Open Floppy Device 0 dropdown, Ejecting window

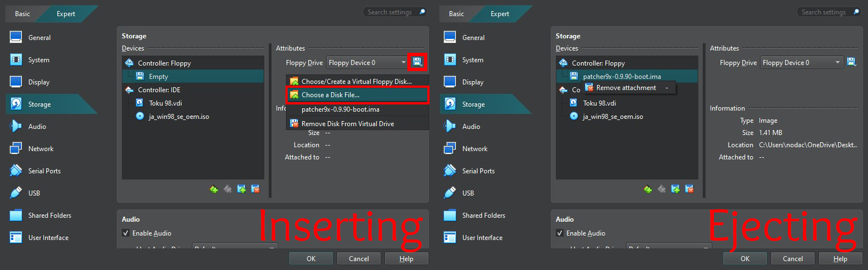[x=802, y=63]
